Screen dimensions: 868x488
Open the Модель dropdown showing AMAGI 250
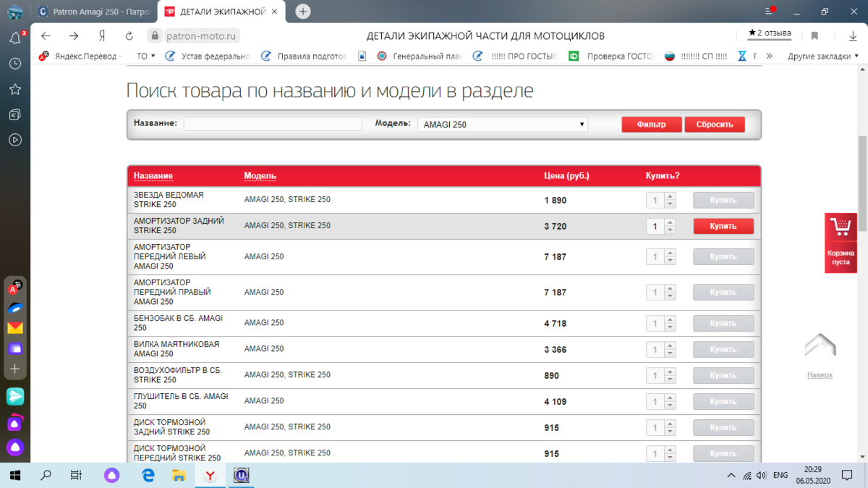coord(503,125)
